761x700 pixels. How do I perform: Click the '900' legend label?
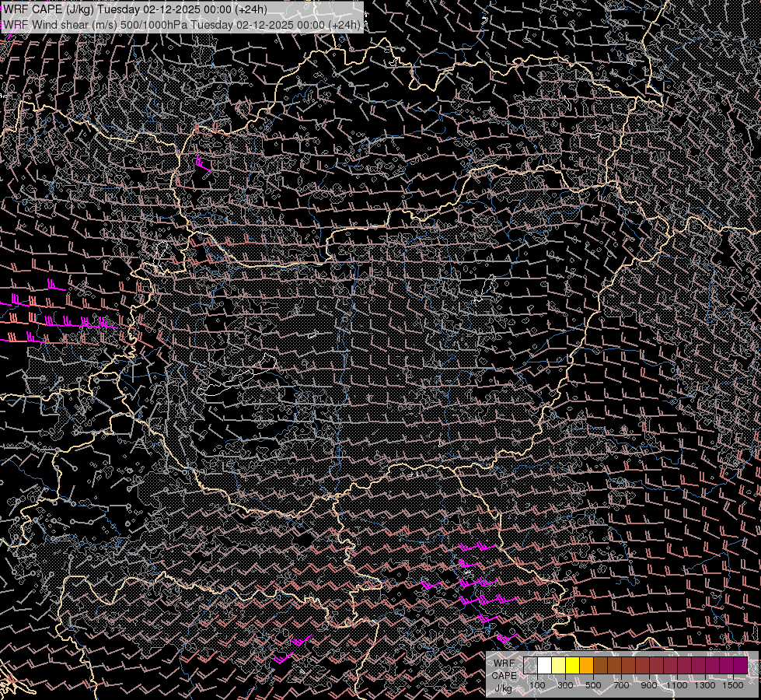649,685
